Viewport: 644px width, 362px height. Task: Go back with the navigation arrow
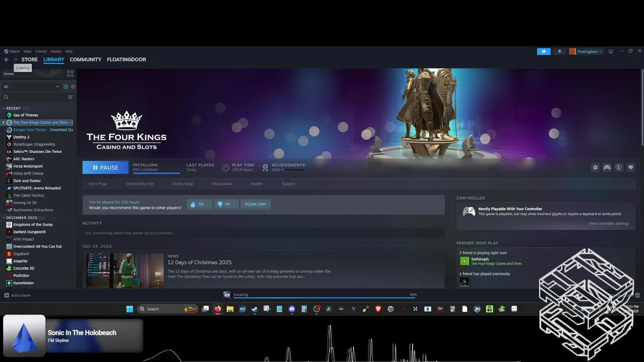click(x=7, y=59)
